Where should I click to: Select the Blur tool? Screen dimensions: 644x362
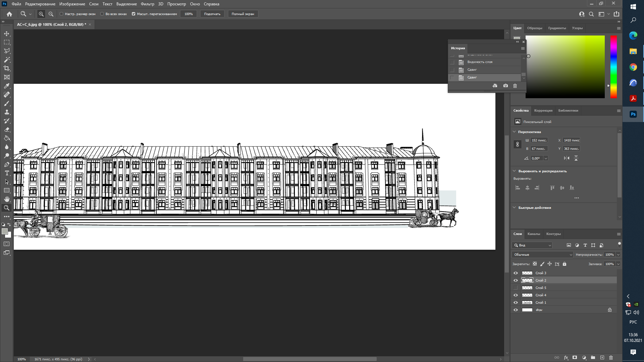coord(7,147)
